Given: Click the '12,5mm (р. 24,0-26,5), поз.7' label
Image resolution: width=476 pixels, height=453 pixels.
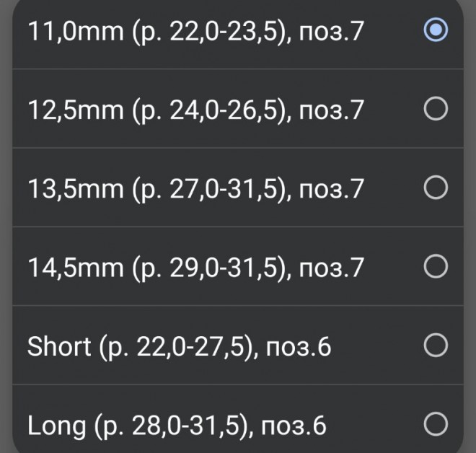Looking at the screenshot, I should 195,110.
